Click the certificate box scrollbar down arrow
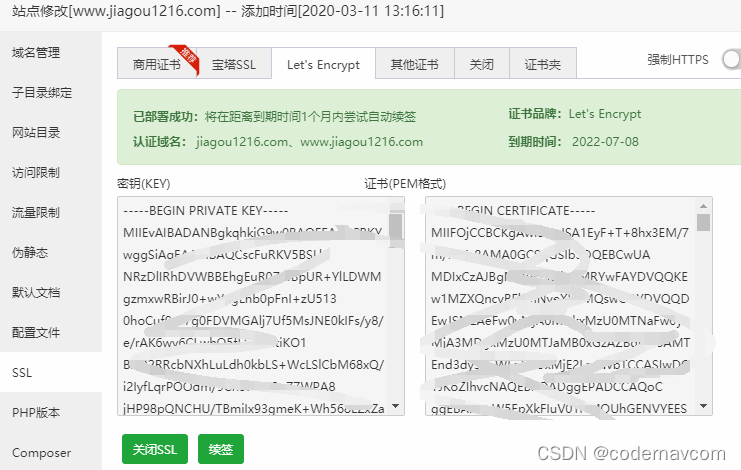The height and width of the screenshot is (470, 741). pyautogui.click(x=703, y=406)
